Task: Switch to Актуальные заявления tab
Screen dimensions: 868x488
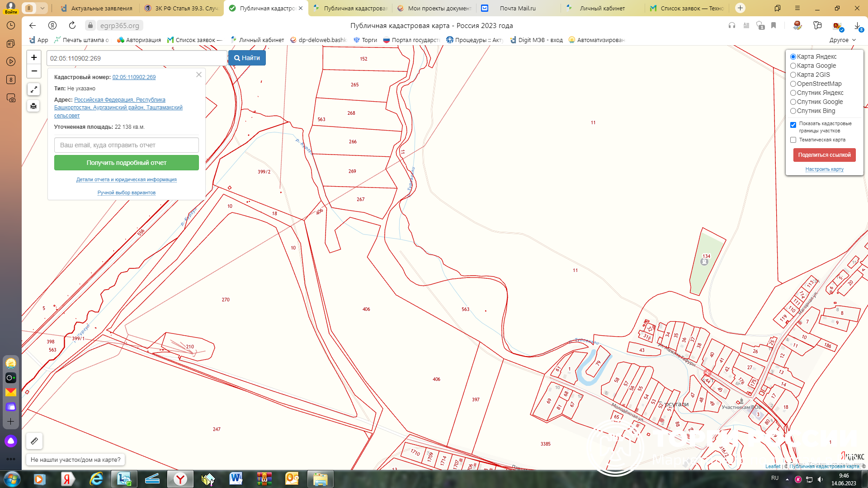Action: pos(102,8)
